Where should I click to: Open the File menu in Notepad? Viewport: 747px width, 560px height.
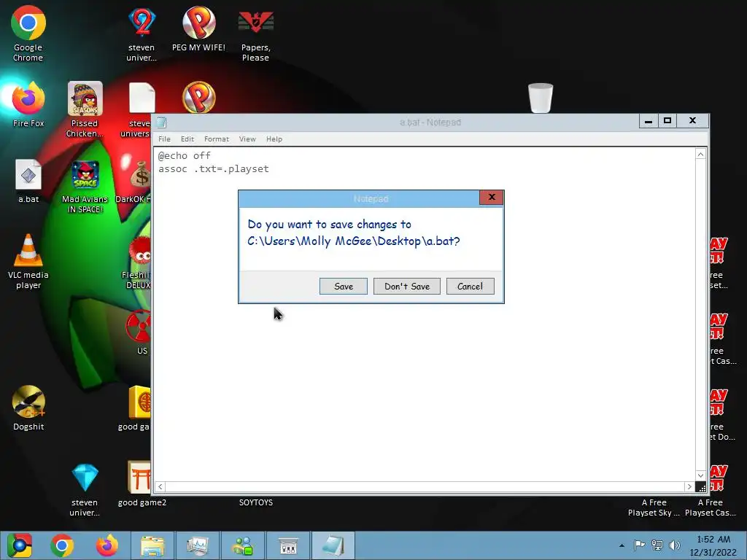(164, 139)
